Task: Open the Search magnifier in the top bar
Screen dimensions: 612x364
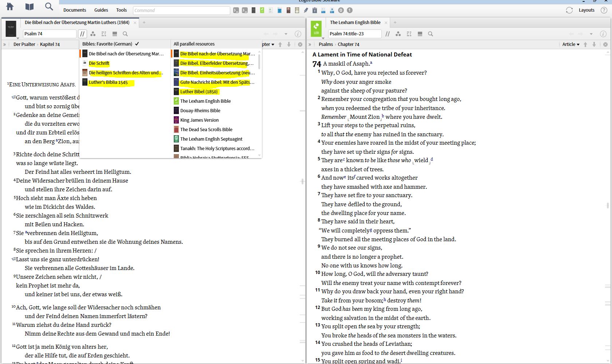Action: (49, 7)
